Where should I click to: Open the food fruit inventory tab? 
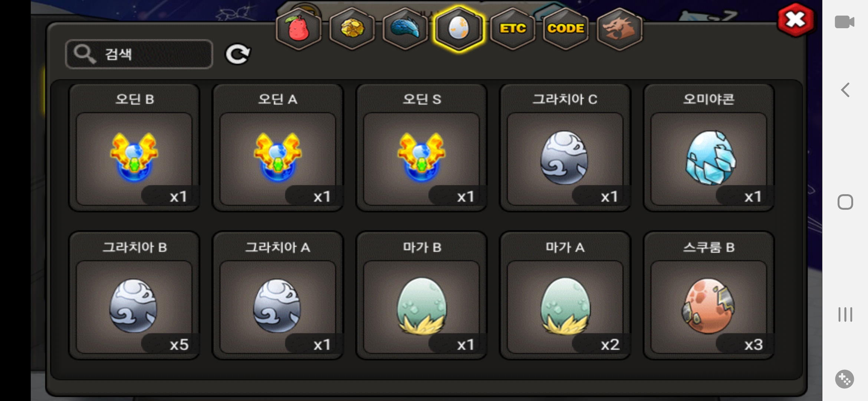coord(299,29)
